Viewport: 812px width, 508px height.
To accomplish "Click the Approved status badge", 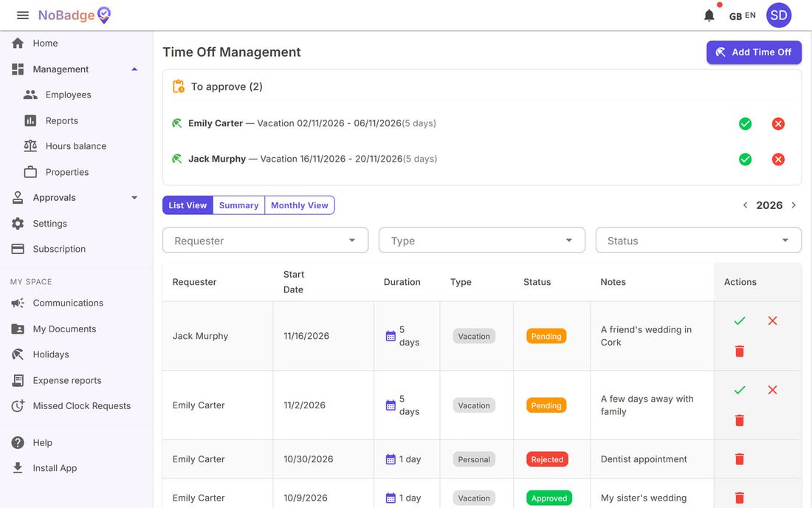I will 549,498.
